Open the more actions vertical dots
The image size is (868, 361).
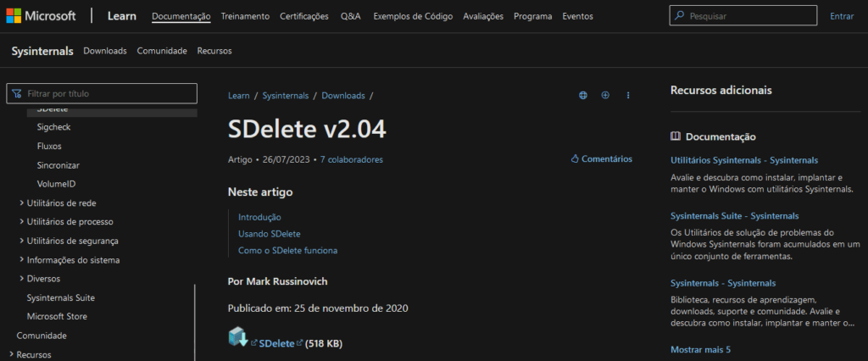coord(628,95)
